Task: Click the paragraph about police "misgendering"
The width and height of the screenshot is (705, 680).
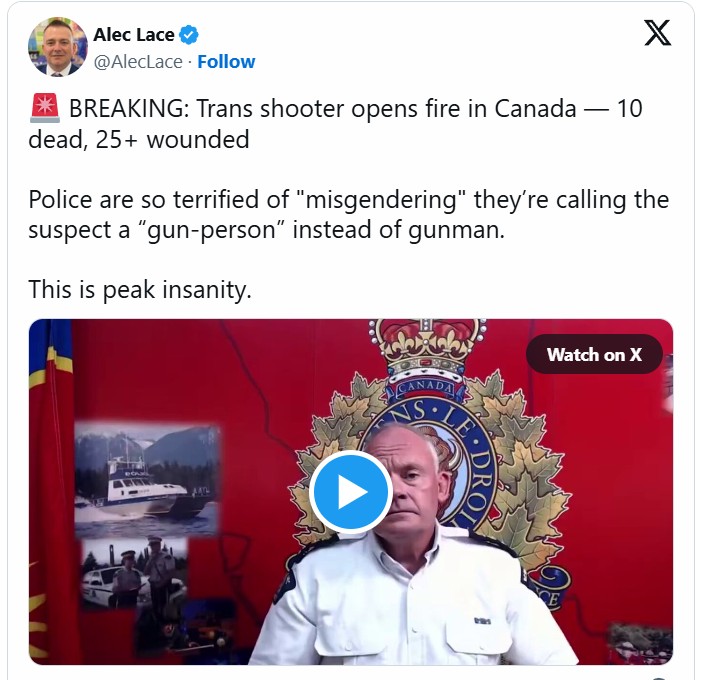Action: tap(348, 215)
